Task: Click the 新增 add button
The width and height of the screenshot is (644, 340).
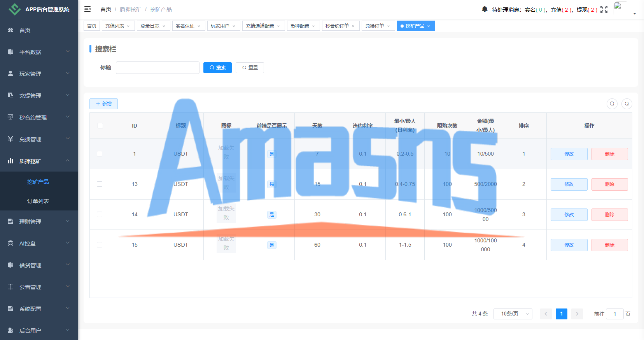Action: [x=103, y=104]
